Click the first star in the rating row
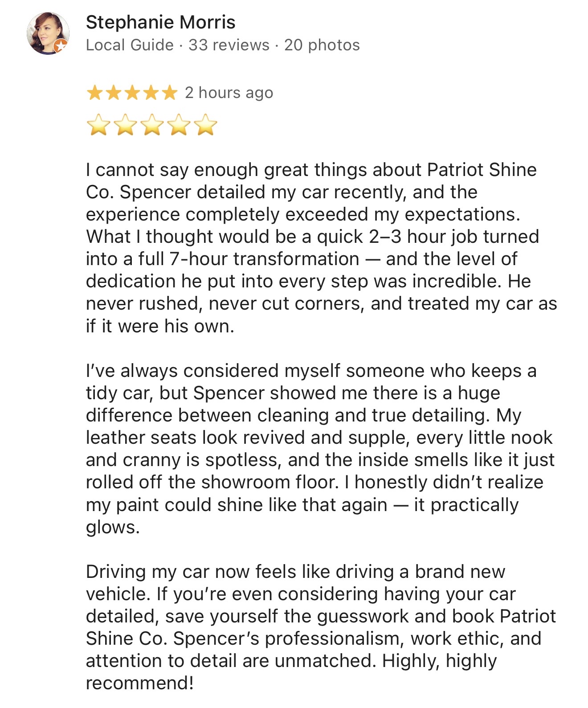 (x=94, y=93)
